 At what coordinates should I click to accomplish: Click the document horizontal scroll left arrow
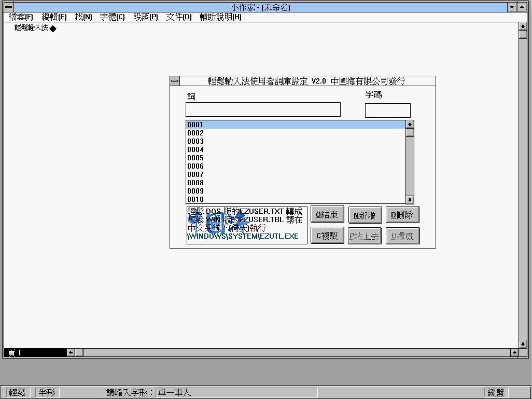pyautogui.click(x=71, y=352)
